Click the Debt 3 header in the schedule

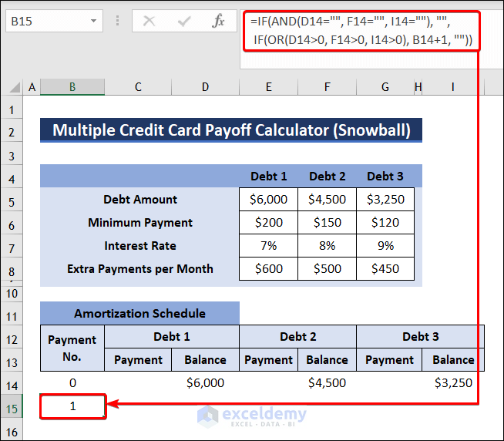(420, 336)
